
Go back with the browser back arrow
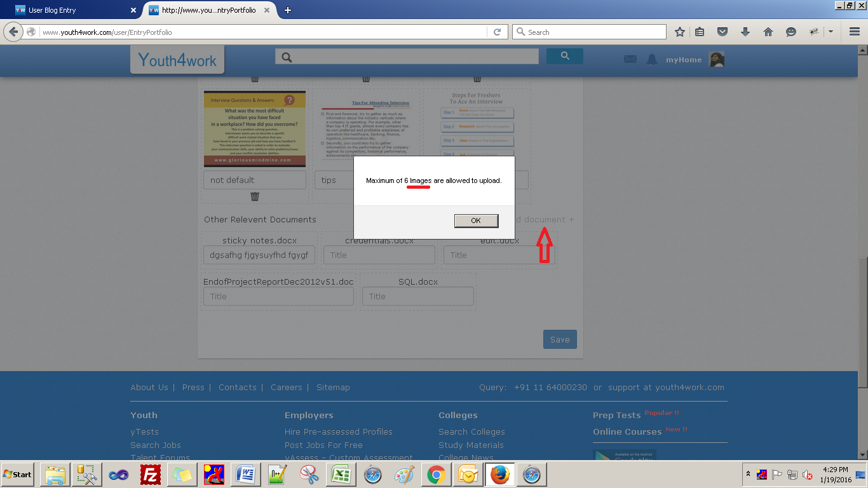pos(14,32)
